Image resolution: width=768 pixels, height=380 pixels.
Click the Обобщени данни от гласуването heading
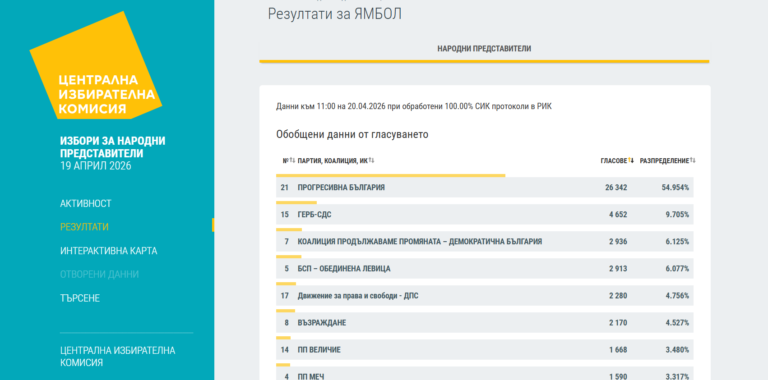tap(352, 134)
